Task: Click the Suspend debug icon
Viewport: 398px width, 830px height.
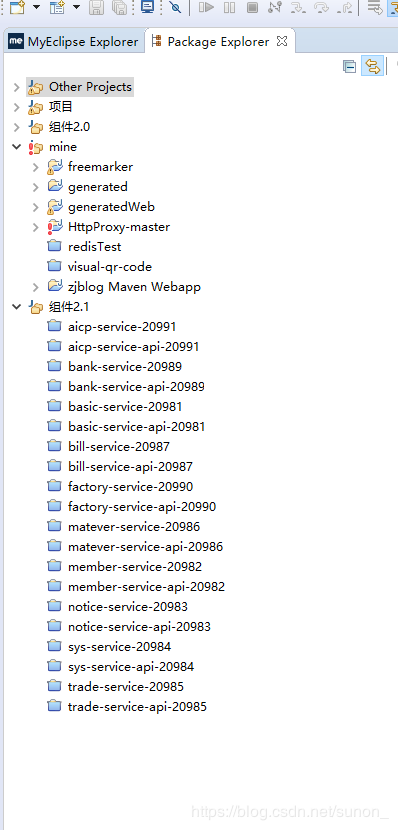Action: [x=230, y=7]
